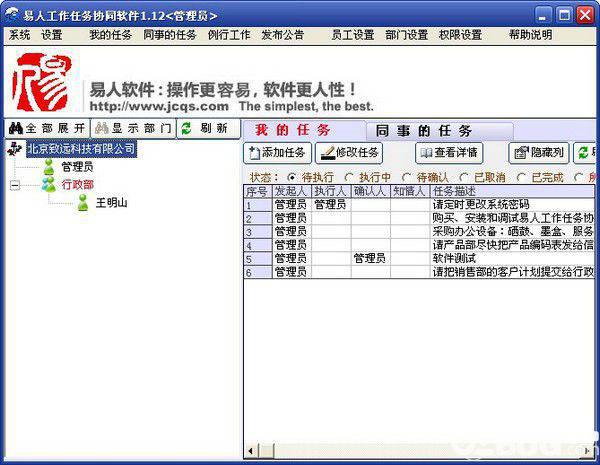Click the group icon beside 行政部
600x465 pixels.
click(x=49, y=184)
